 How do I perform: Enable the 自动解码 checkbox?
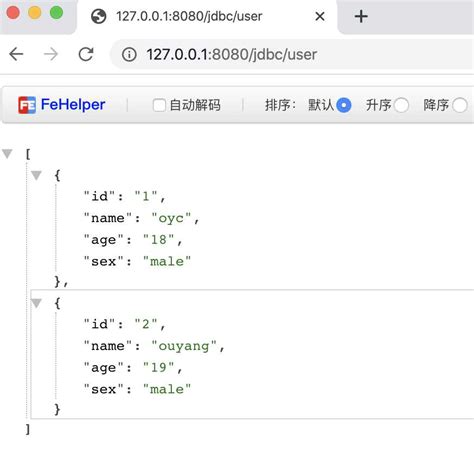pos(159,105)
